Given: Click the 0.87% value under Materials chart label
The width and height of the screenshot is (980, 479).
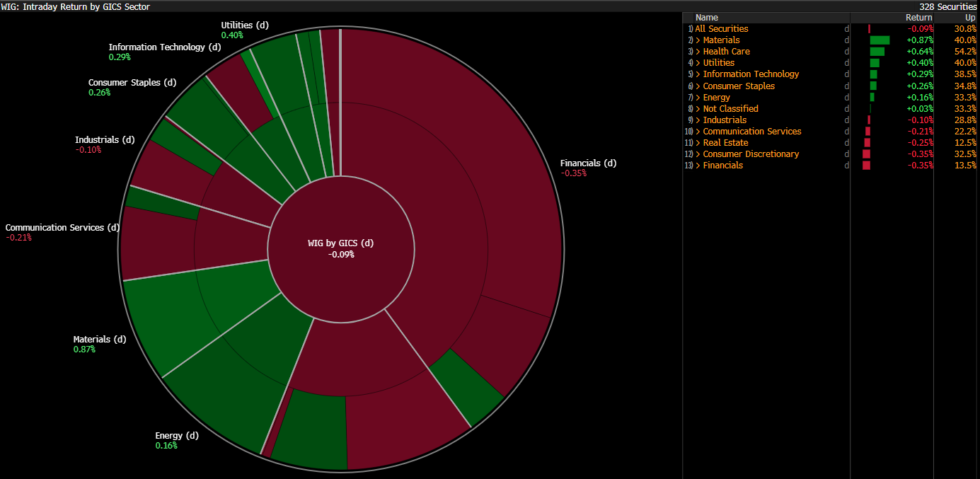Looking at the screenshot, I should click(84, 350).
